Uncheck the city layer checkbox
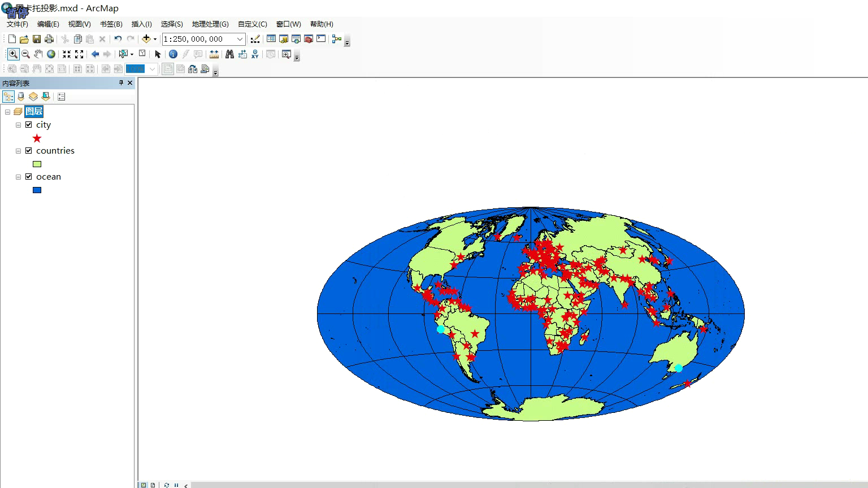The image size is (868, 488). (29, 125)
